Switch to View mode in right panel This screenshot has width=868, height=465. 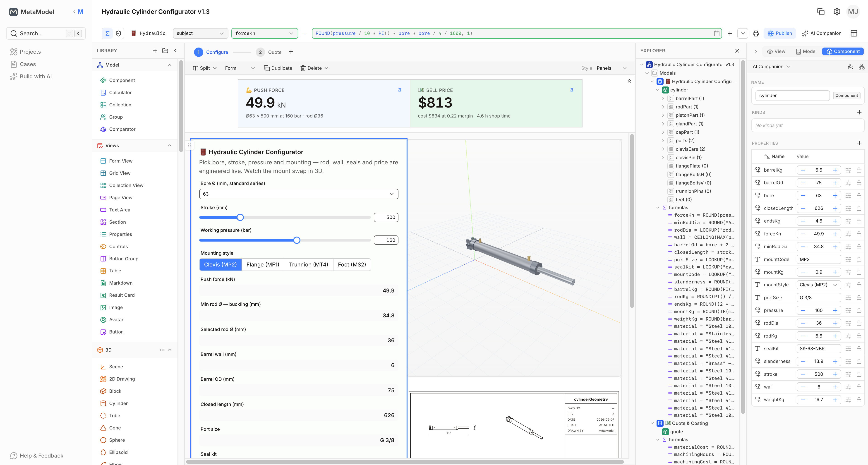(776, 52)
